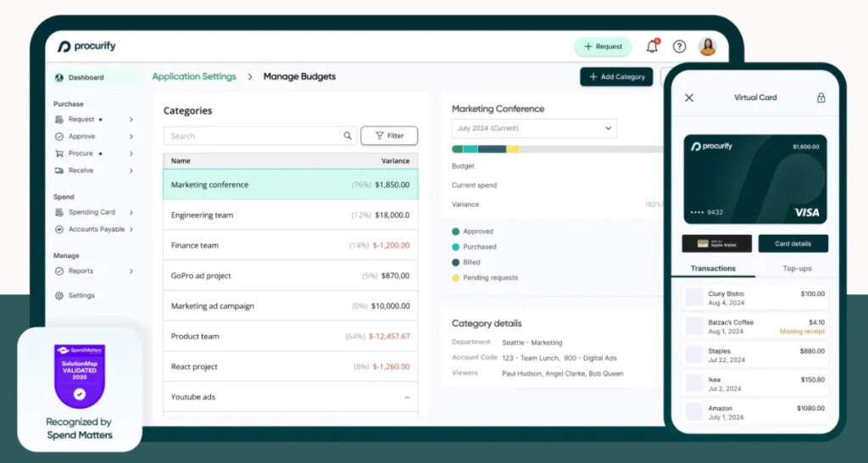Click the notification bell icon

pyautogui.click(x=652, y=47)
